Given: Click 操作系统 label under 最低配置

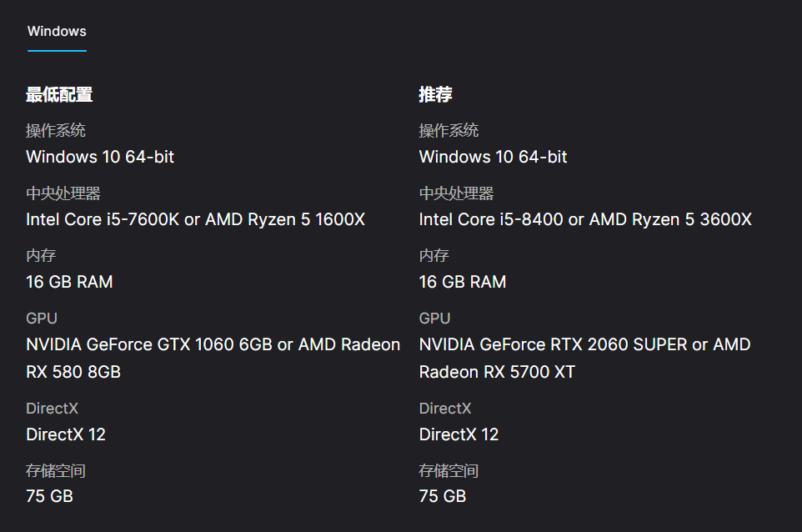Looking at the screenshot, I should coord(56,130).
